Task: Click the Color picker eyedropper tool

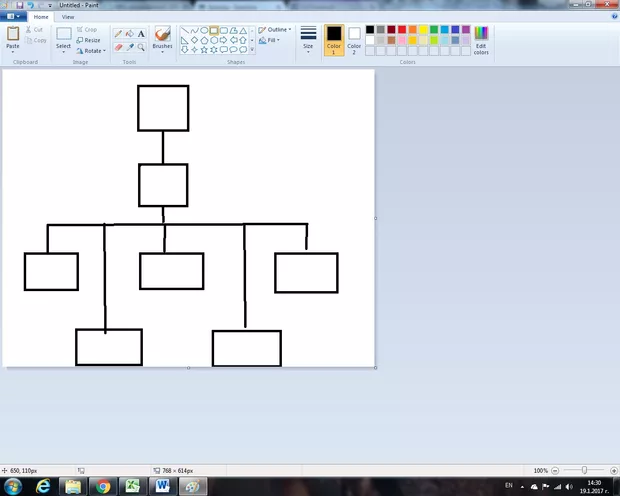Action: coord(129,46)
